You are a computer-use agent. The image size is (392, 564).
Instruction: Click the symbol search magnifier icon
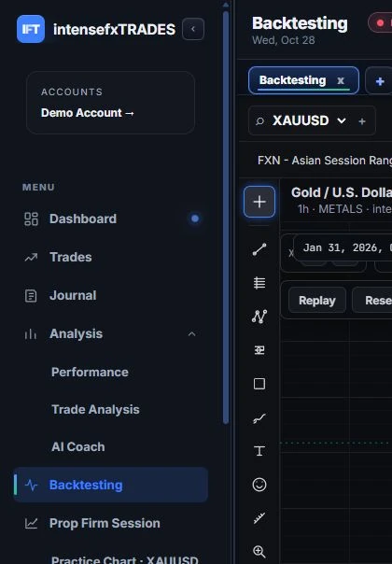click(259, 120)
